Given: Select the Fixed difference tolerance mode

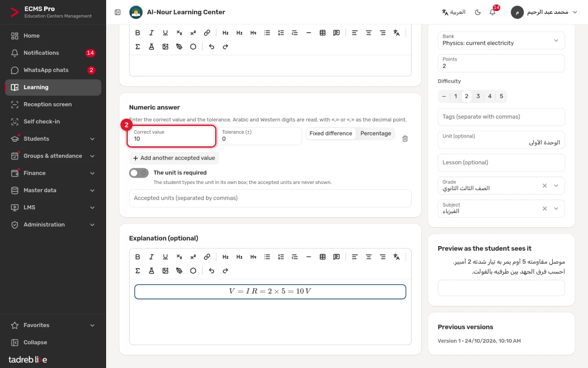Looking at the screenshot, I should point(331,133).
